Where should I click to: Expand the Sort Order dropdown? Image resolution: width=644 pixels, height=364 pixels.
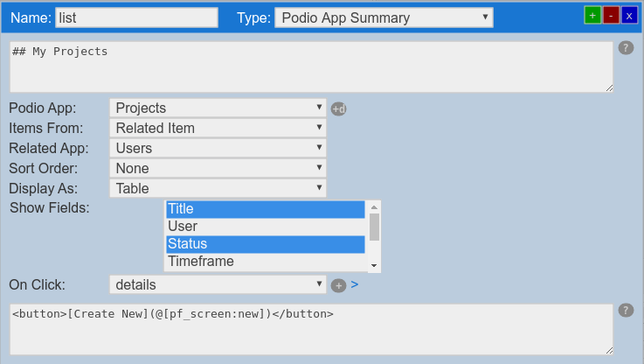pyautogui.click(x=218, y=168)
